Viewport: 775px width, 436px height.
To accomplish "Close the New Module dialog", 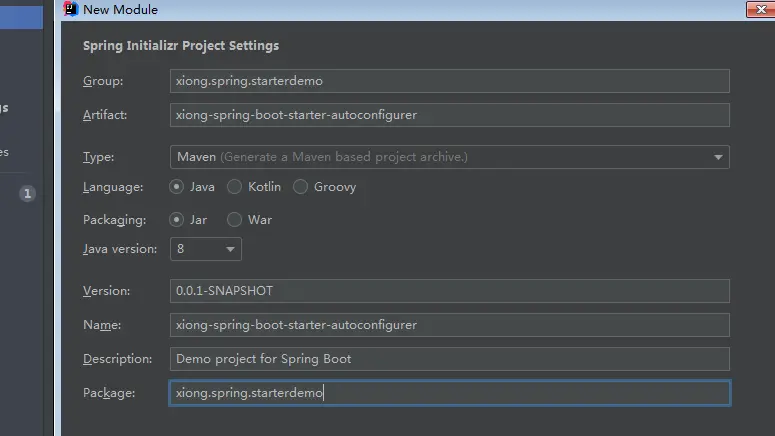I will click(x=761, y=9).
